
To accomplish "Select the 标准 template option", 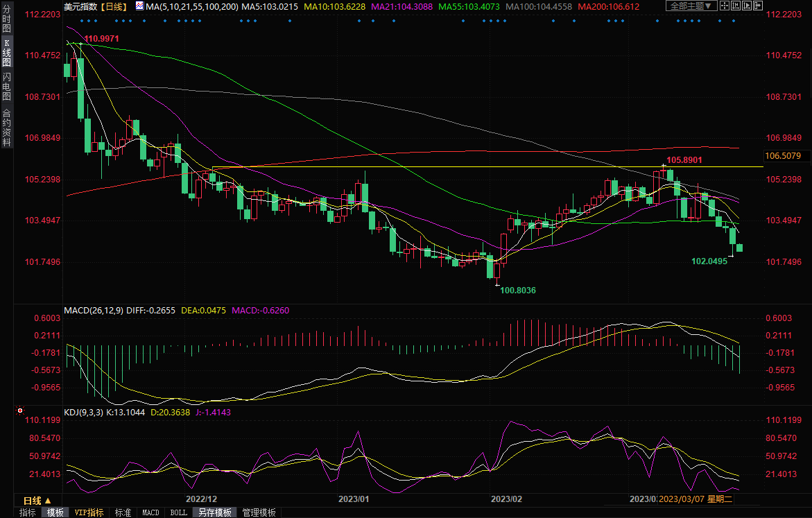I will 123,512.
